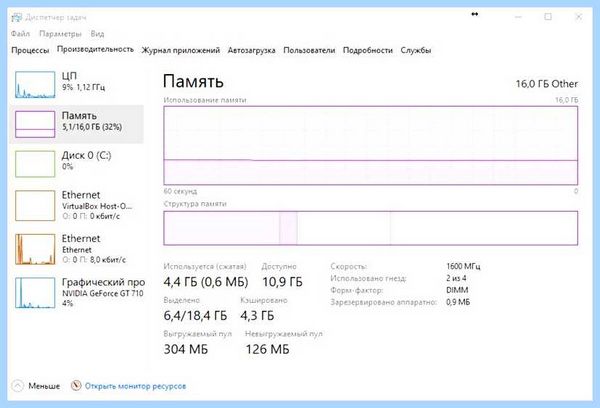Image resolution: width=600 pixels, height=408 pixels.
Task: Click the 126 МБ non-paged pool value
Action: pos(267,349)
